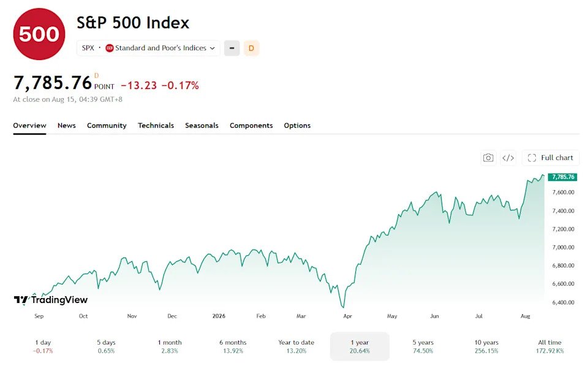Click the gray minus badge next to SPX
588x368 pixels.
[232, 48]
